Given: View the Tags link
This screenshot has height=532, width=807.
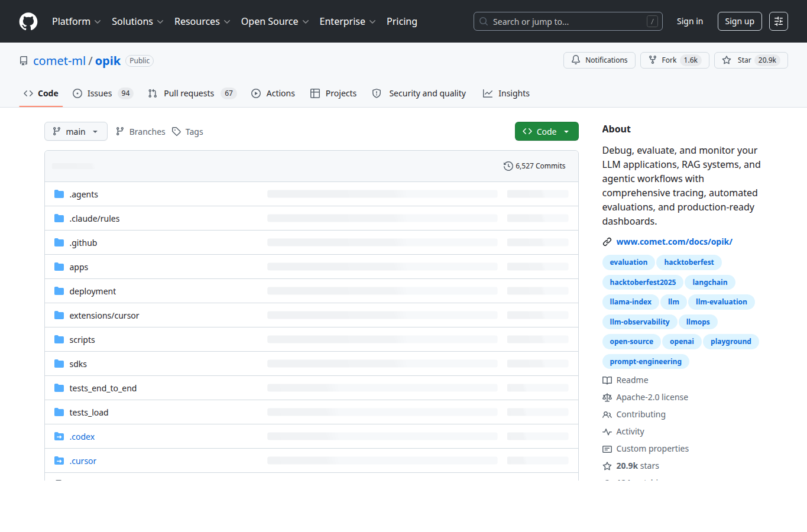Looking at the screenshot, I should coord(187,131).
